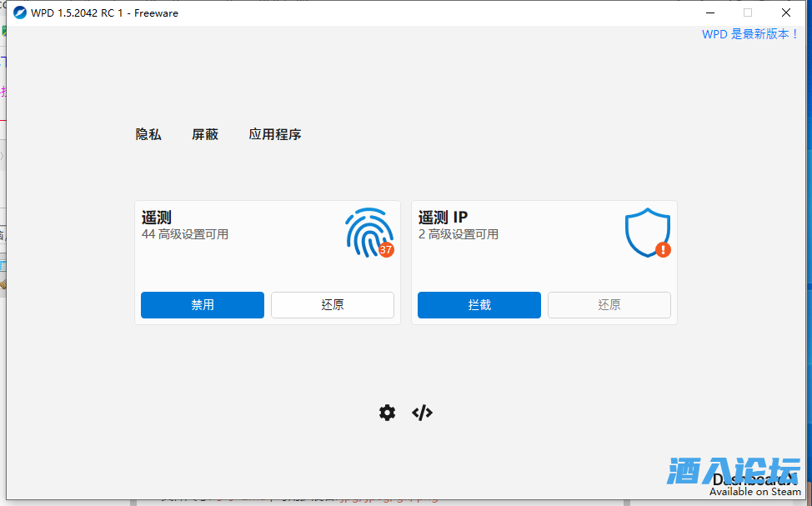Image resolution: width=812 pixels, height=506 pixels.
Task: Click the orange warning badge on shield
Action: 664,249
